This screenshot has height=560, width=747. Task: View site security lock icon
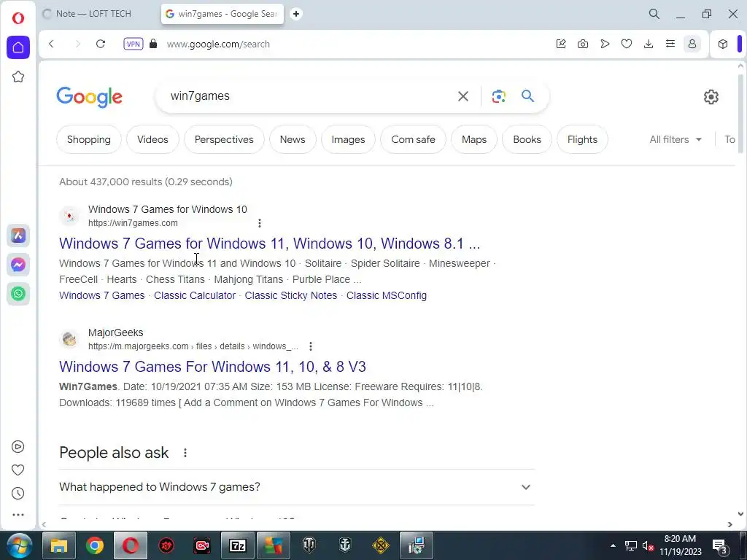(153, 44)
